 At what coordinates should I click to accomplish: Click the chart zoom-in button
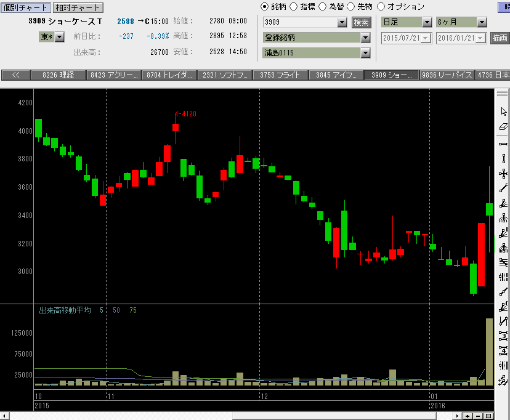(467, 416)
